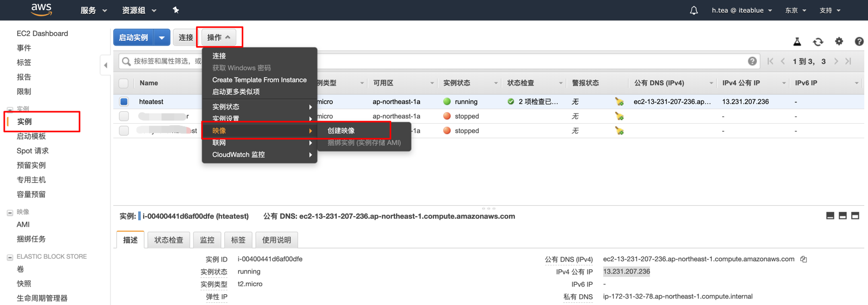This screenshot has height=305, width=868.
Task: Click the notification bell icon
Action: [x=694, y=10]
